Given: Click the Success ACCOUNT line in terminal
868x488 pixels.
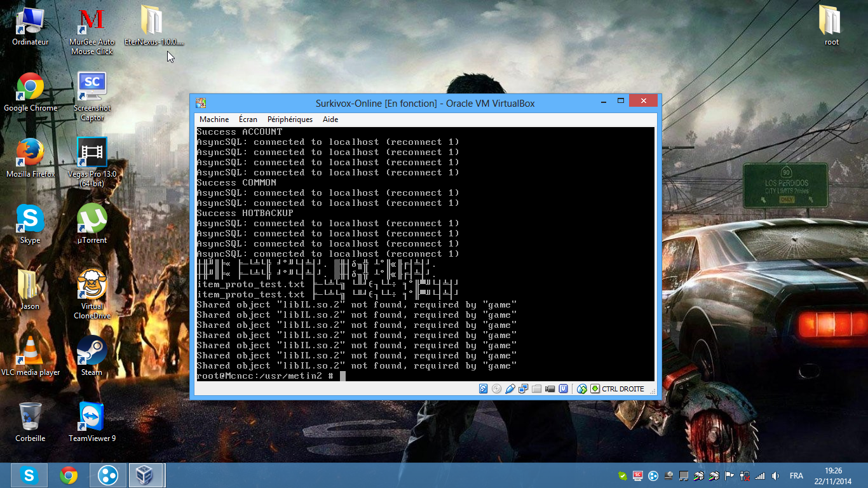Looking at the screenshot, I should point(240,132).
